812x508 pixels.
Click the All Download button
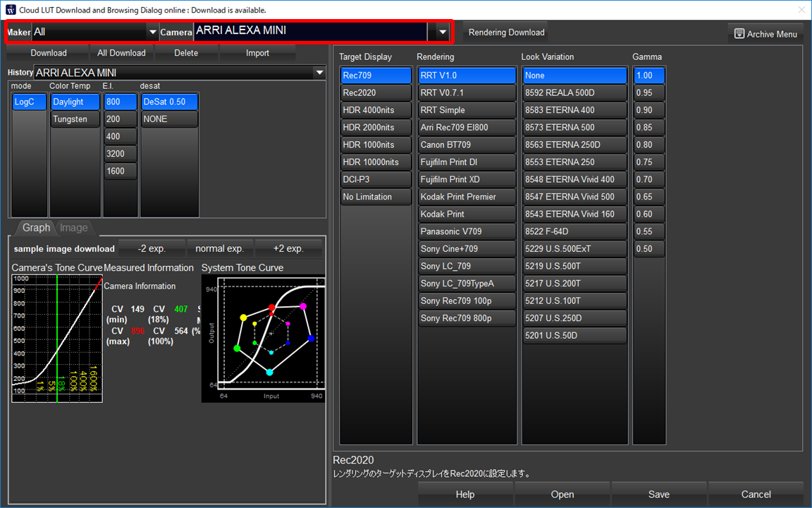[121, 53]
